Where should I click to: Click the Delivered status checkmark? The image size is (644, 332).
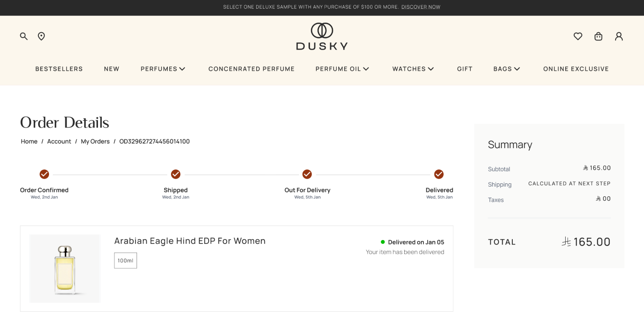tap(439, 174)
